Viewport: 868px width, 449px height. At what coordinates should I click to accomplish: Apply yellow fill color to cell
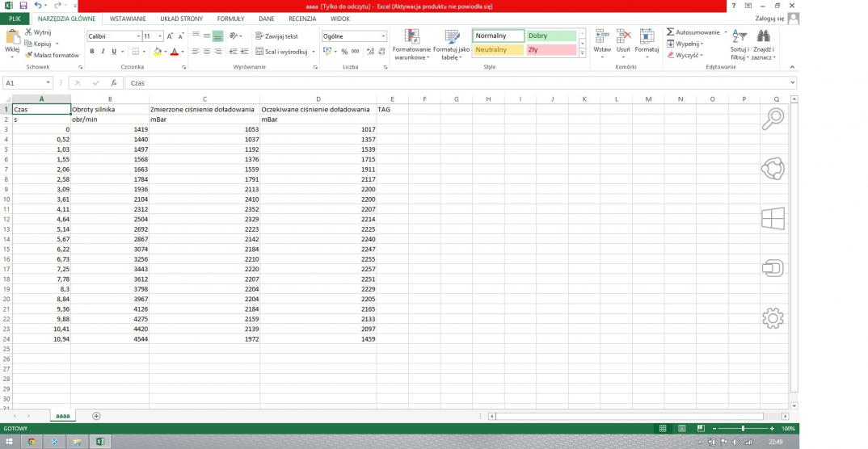coord(158,52)
